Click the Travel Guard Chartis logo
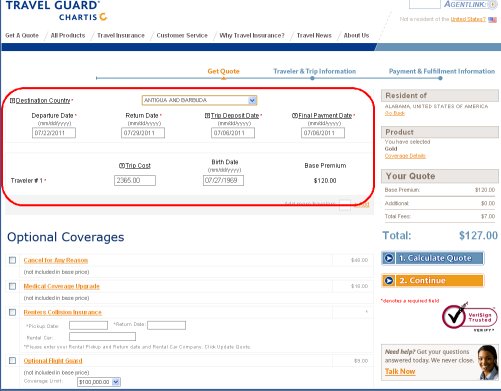This screenshot has height=391, width=501. coord(56,11)
